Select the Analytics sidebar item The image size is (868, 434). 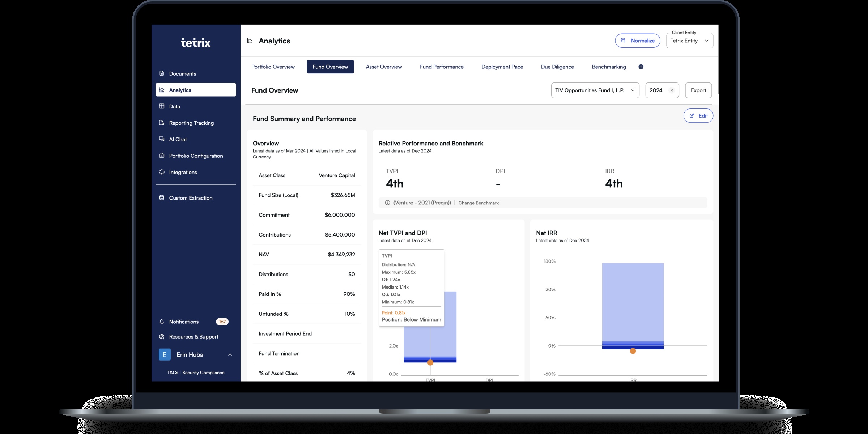(196, 90)
